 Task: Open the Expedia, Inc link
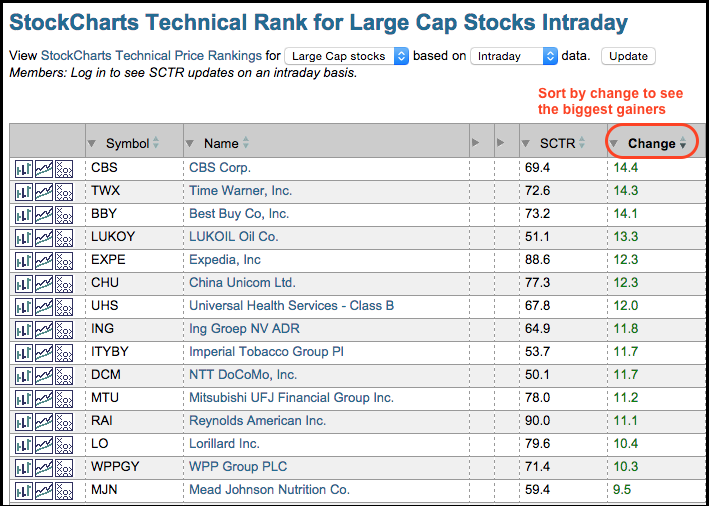click(225, 260)
